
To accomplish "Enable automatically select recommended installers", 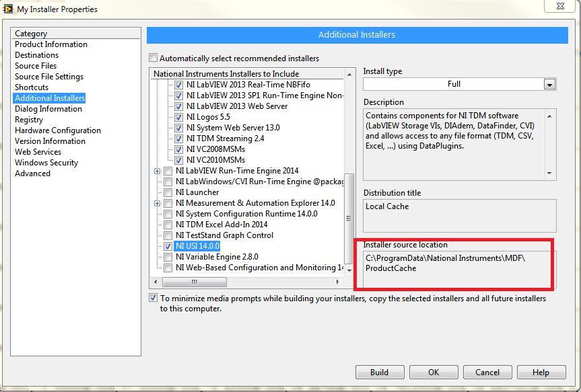I will 153,58.
